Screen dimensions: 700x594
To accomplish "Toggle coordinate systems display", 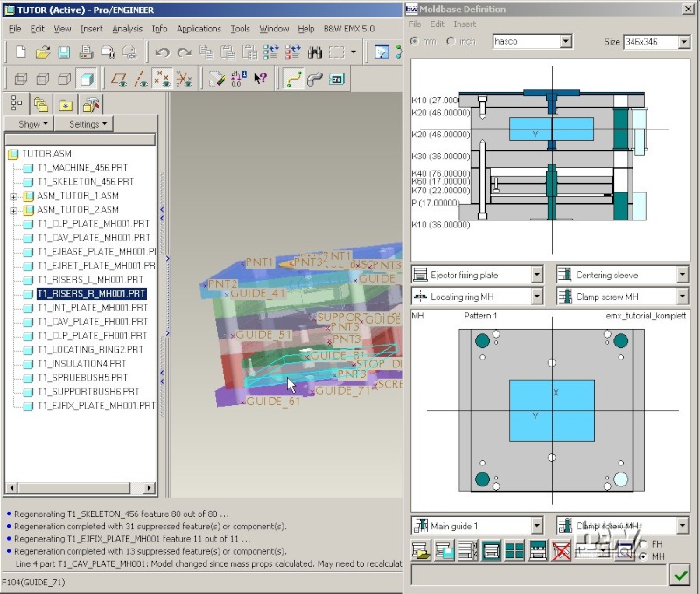I will (x=184, y=80).
